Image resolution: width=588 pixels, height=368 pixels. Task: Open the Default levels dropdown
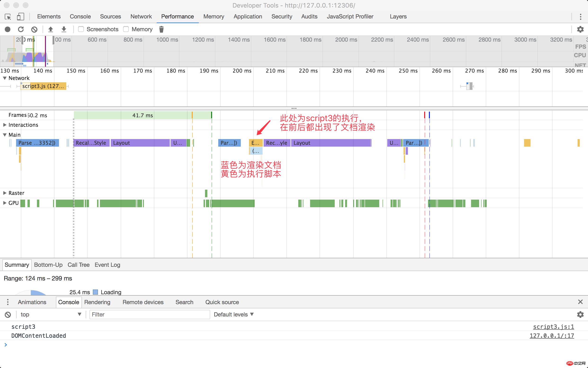[234, 315]
